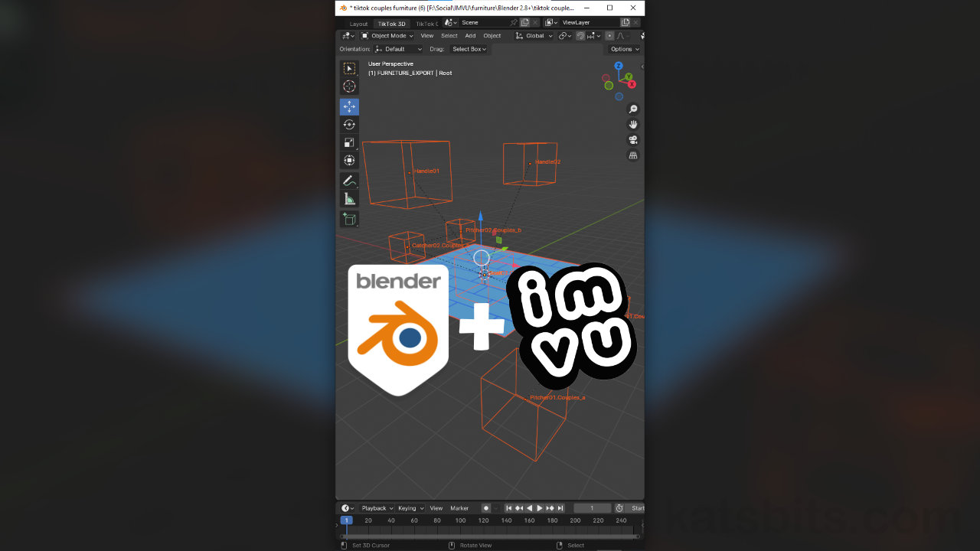Select the Measure tool
980x551 pixels.
click(x=349, y=199)
